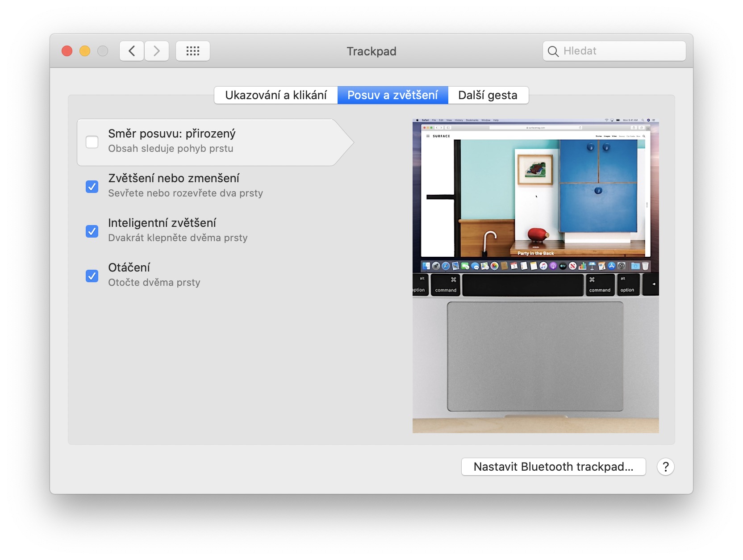Close the Trackpad window with red button
This screenshot has width=743, height=560.
67,51
